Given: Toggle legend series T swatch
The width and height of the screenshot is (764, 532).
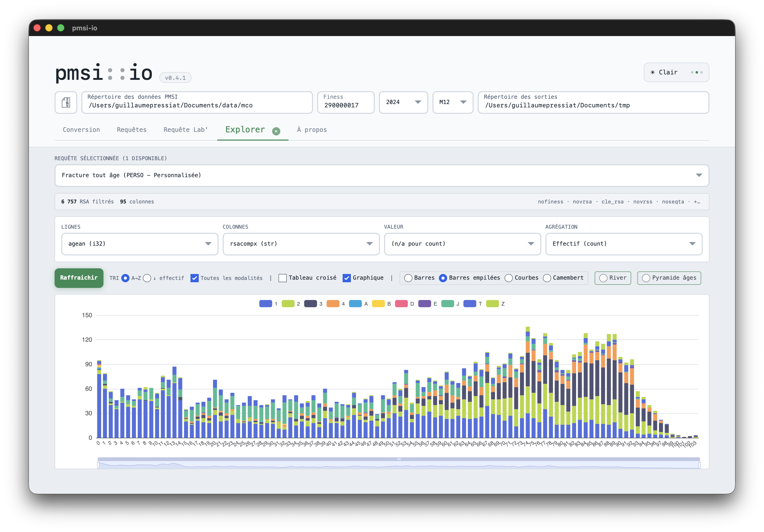Looking at the screenshot, I should point(470,304).
